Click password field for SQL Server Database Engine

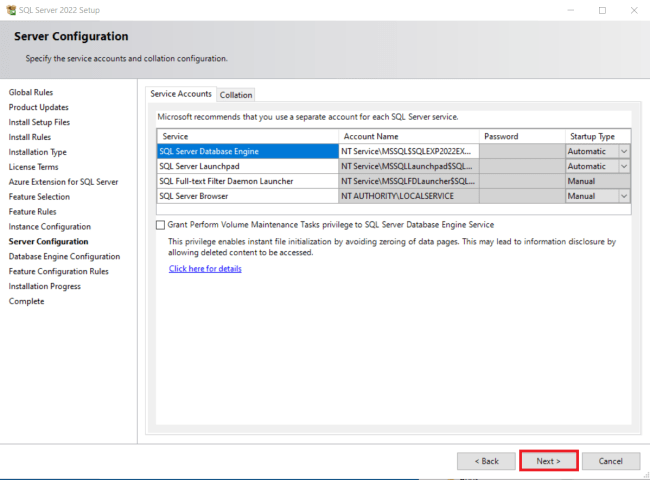click(x=522, y=151)
